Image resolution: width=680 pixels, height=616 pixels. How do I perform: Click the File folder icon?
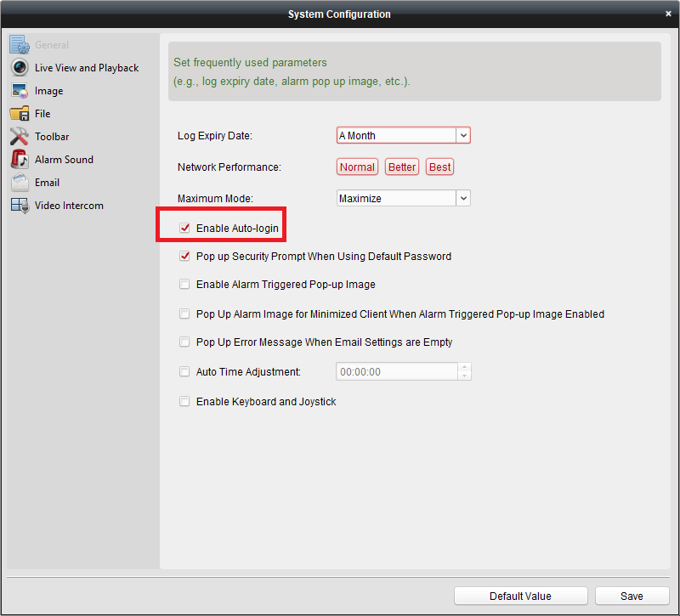click(x=20, y=114)
